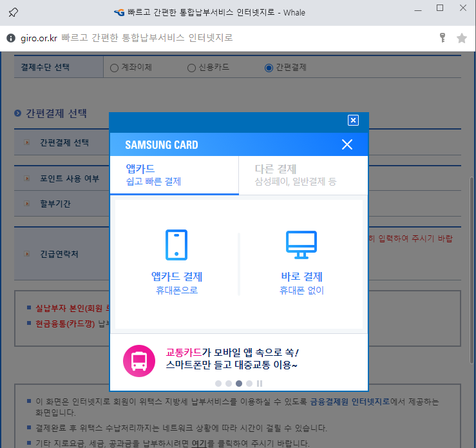The image size is (476, 448).
Task: Choose 신용카드 payment method
Action: [x=191, y=68]
